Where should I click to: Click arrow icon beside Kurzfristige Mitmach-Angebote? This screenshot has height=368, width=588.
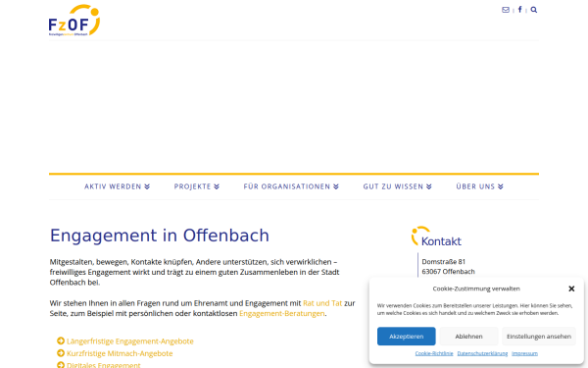[61, 353]
